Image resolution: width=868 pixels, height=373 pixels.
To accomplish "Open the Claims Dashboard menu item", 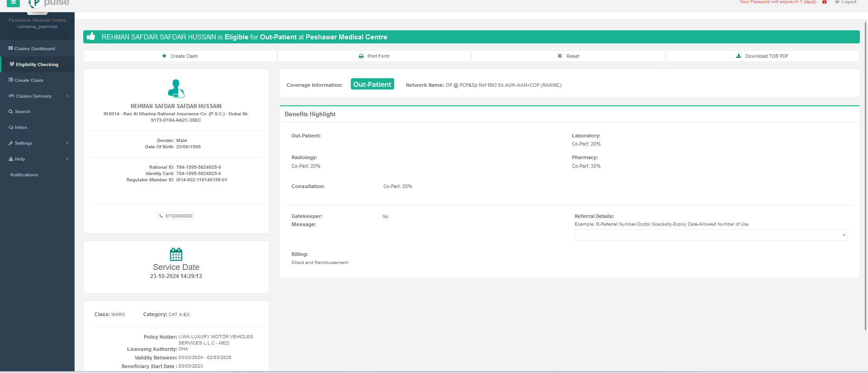I will click(34, 49).
